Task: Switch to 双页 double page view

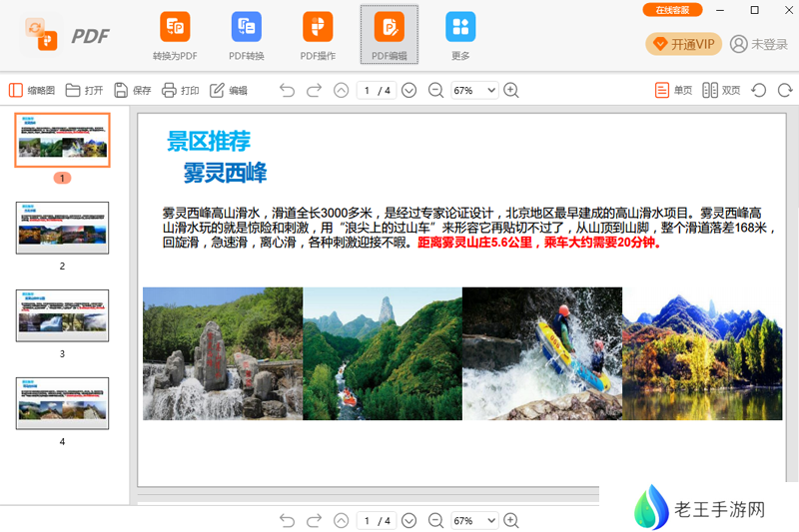Action: pyautogui.click(x=721, y=91)
